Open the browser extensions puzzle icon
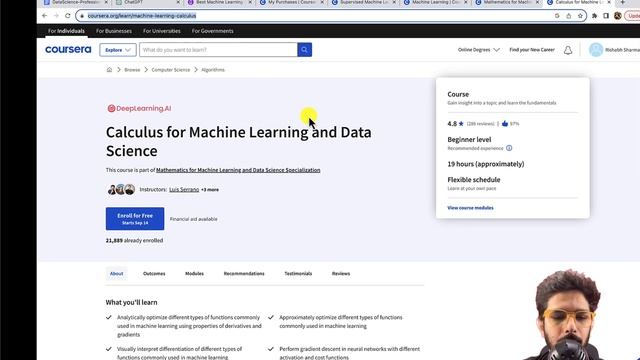The height and width of the screenshot is (360, 640). pos(595,16)
